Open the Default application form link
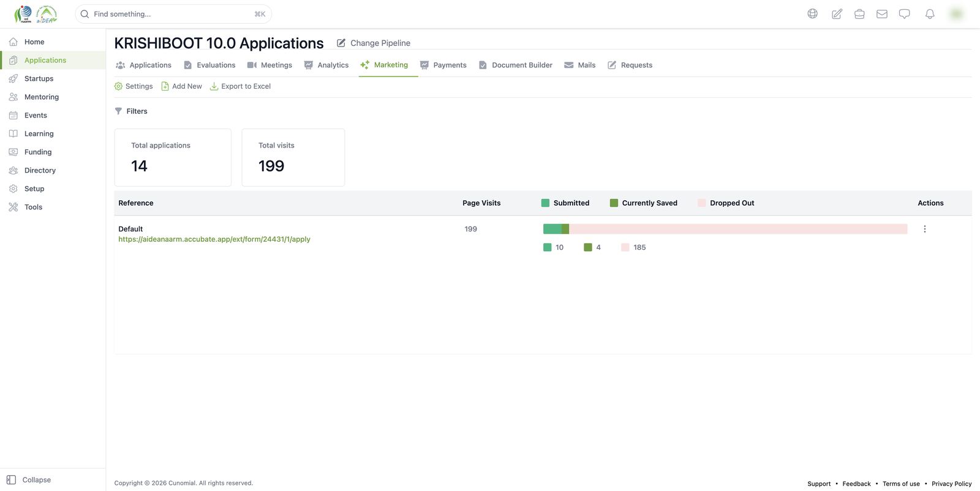Viewport: 980px width, 491px height. click(214, 239)
